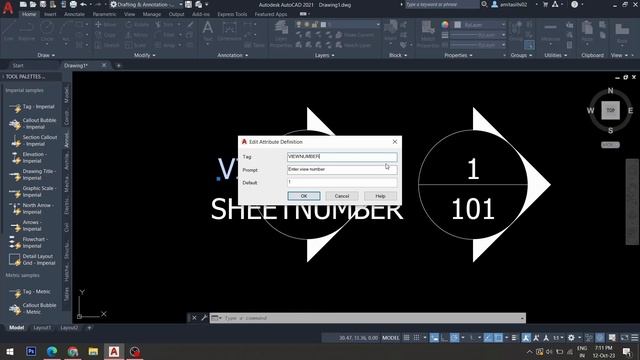Toggle grid display in status bar
Viewport: 640px width, 360px height.
click(x=407, y=338)
